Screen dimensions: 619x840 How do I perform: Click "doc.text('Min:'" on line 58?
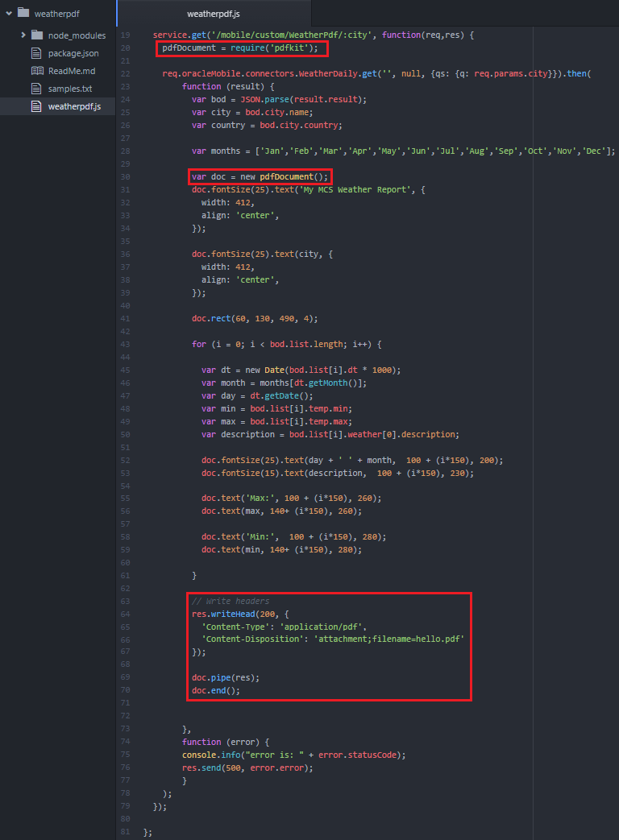[x=293, y=537]
